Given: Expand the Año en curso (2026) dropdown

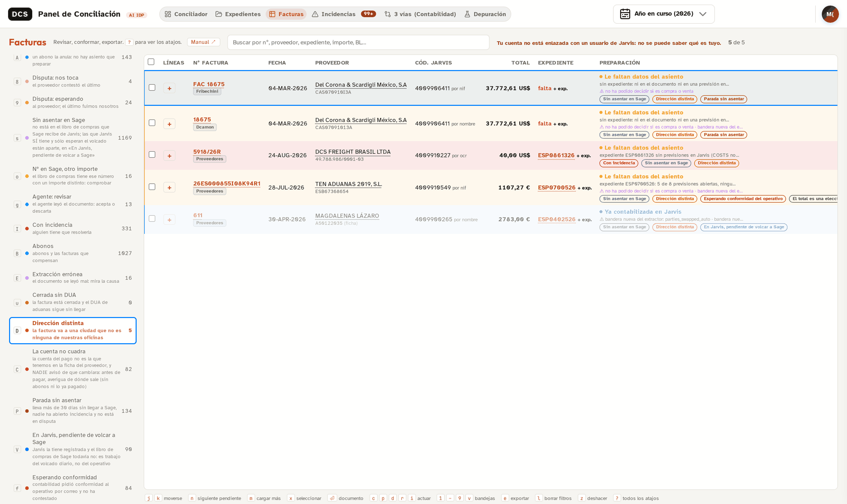Looking at the screenshot, I should (x=663, y=14).
